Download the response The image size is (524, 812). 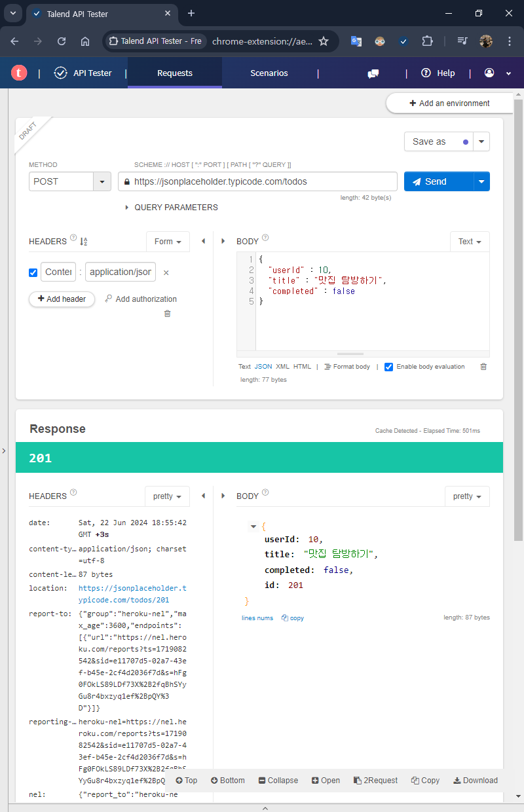pyautogui.click(x=476, y=780)
